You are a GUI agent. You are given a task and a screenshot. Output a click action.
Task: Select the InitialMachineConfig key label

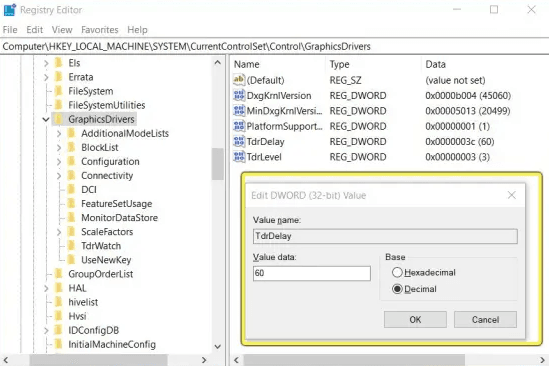pyautogui.click(x=112, y=344)
